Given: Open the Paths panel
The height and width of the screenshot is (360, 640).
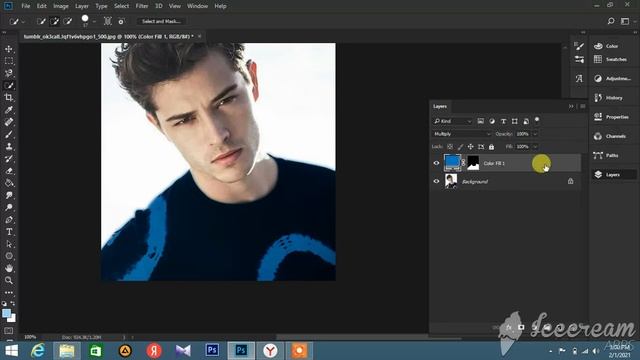Looking at the screenshot, I should tap(614, 156).
